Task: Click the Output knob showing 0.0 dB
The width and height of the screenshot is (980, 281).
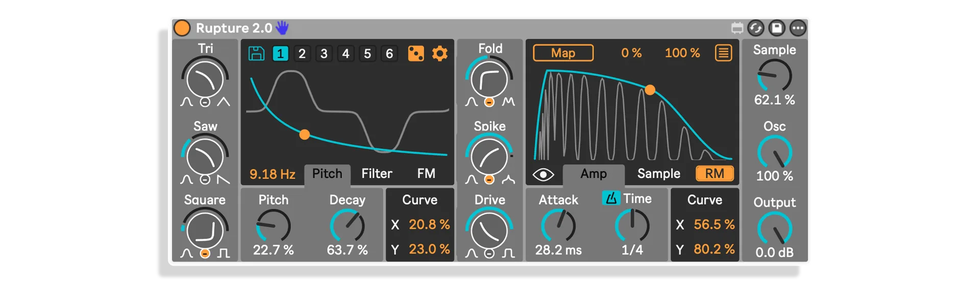Action: click(x=774, y=228)
